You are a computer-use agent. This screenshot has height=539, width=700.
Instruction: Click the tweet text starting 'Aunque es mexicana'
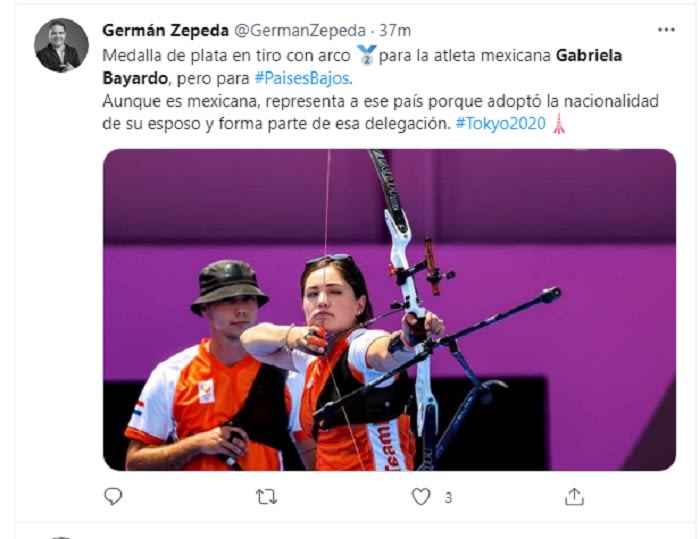380,112
